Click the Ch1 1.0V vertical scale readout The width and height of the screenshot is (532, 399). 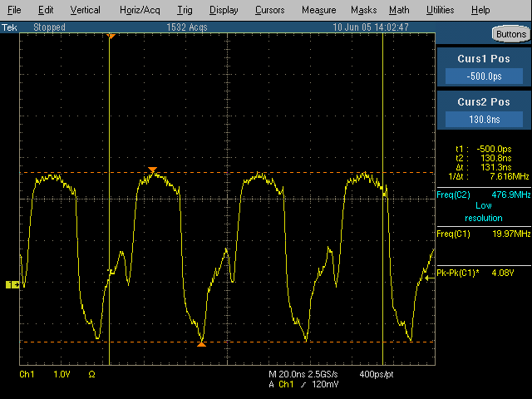point(45,374)
